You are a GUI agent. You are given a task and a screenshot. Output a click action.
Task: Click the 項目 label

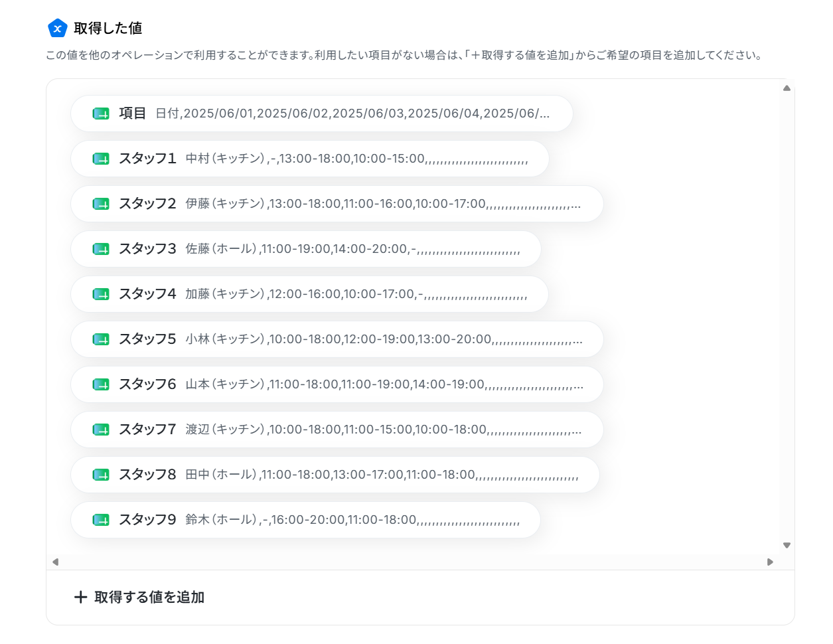coord(133,114)
